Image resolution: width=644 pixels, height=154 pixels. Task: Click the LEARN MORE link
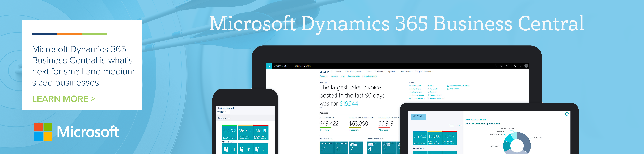[x=60, y=99]
